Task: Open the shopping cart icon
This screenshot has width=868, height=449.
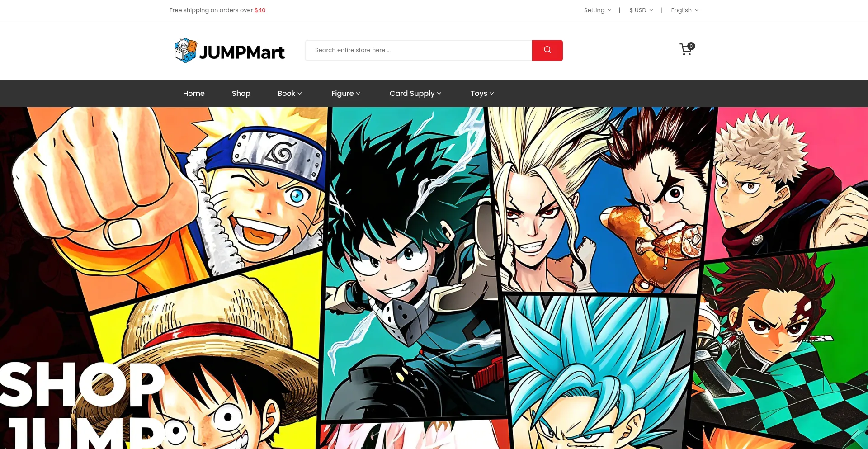Action: pos(686,50)
